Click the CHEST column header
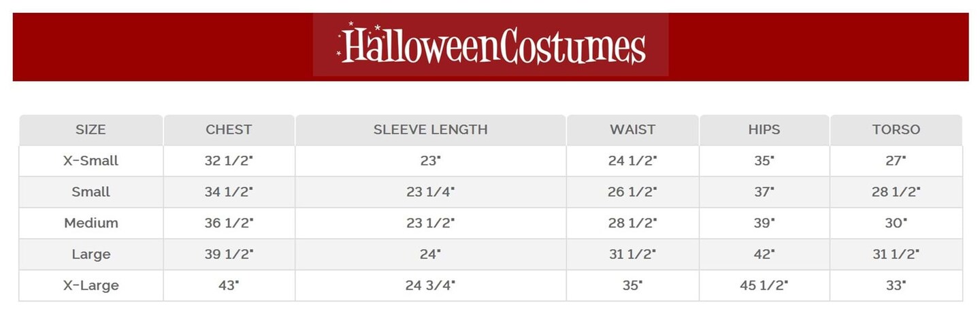Screen dimensions: 980x320 coord(229,129)
